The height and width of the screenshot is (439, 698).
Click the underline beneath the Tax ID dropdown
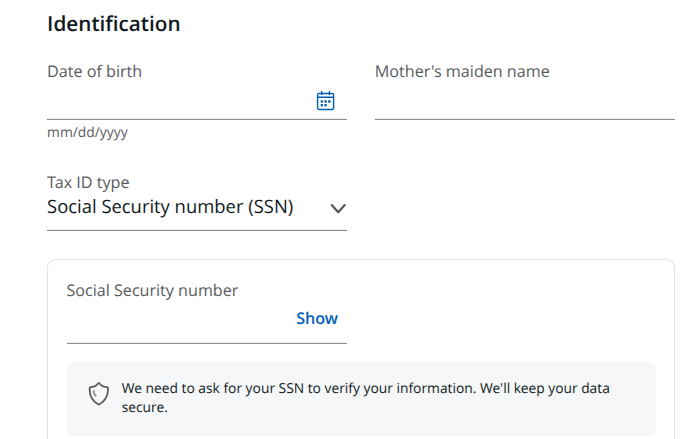pyautogui.click(x=197, y=231)
